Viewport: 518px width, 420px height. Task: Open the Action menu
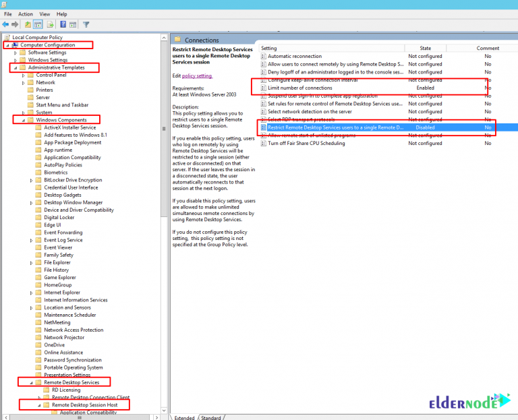click(x=26, y=13)
